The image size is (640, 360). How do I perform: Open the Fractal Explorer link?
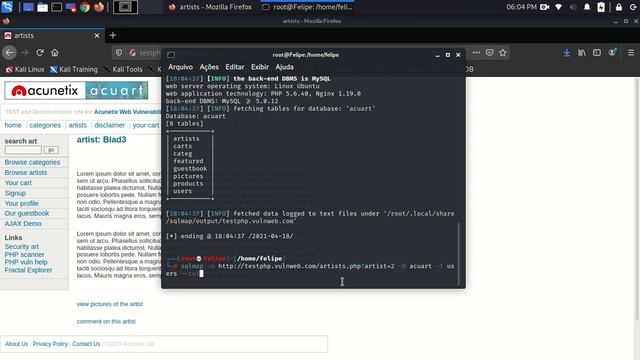(x=29, y=270)
